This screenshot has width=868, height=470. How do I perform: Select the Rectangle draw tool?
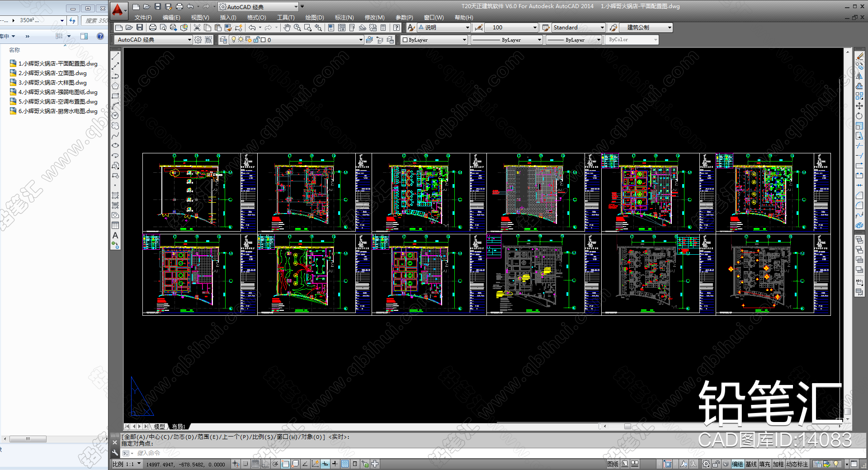tap(115, 96)
